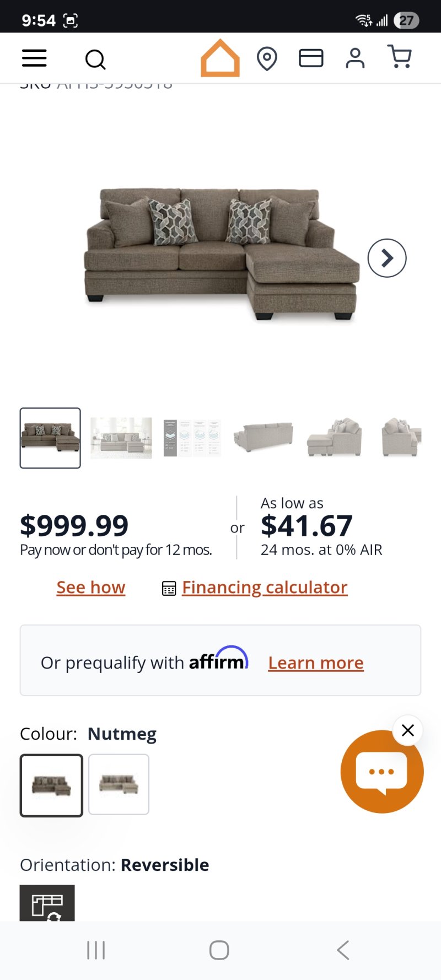Go to the orange home logo
Screen dimensions: 441x980
[220, 58]
